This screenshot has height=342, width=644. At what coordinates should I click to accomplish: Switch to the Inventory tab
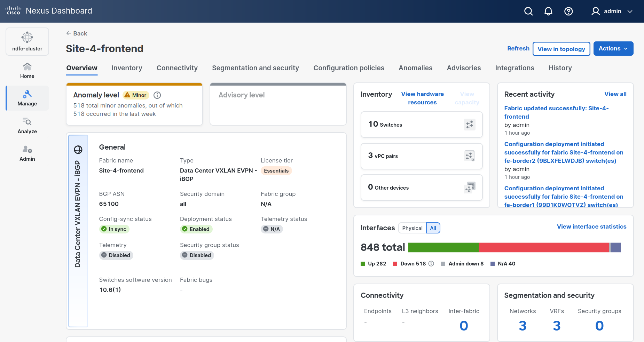pos(127,68)
